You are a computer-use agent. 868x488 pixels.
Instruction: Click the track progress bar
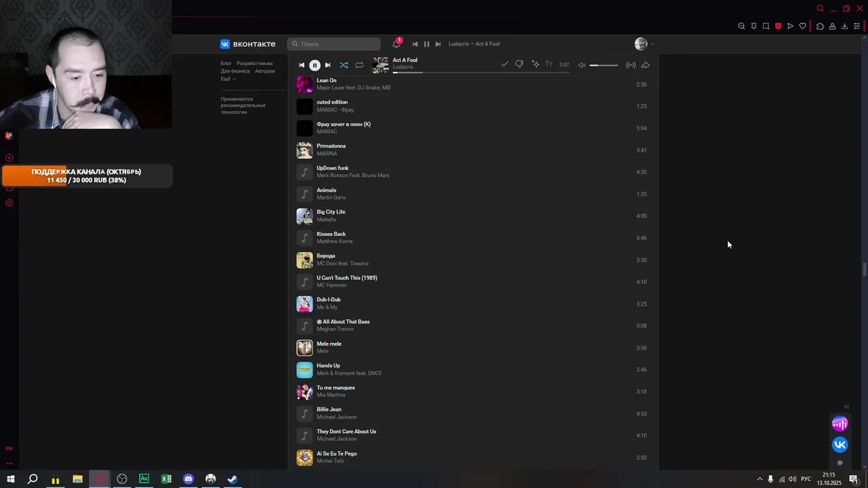coord(481,72)
